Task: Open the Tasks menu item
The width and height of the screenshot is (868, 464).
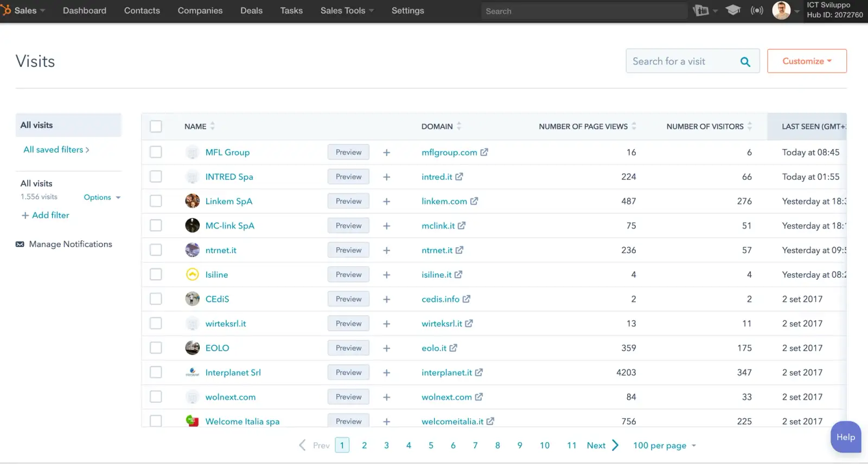Action: coord(291,10)
